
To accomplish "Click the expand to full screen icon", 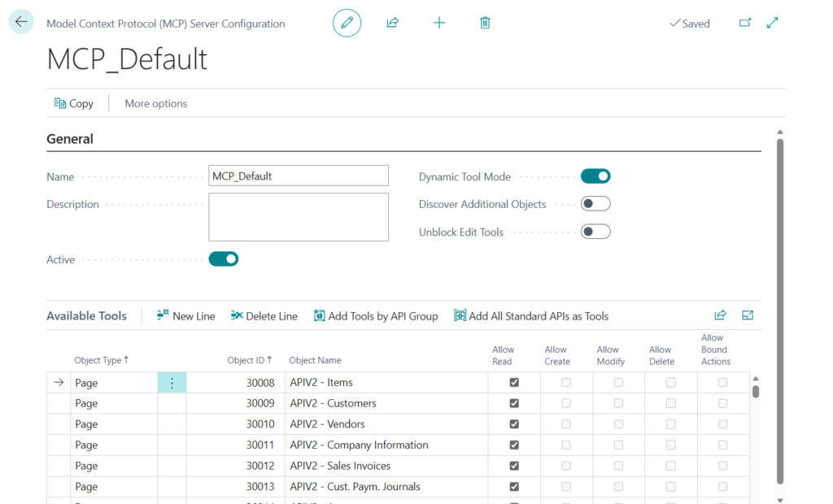I will coord(773,23).
